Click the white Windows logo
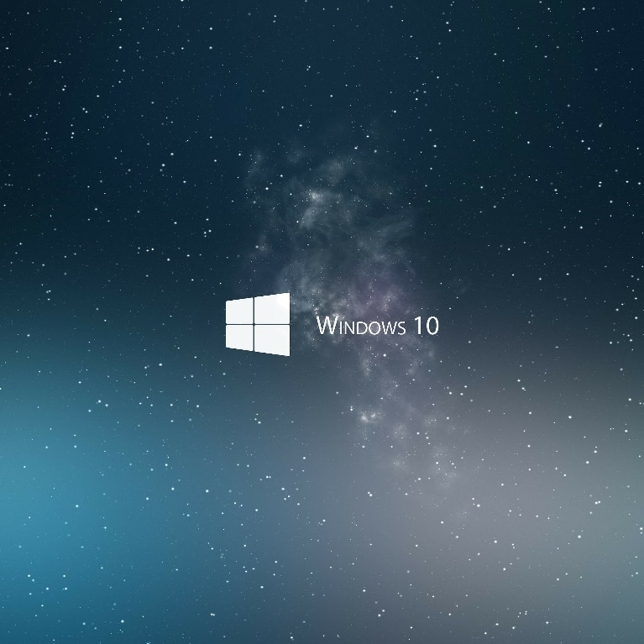This screenshot has width=644, height=644. tap(258, 324)
